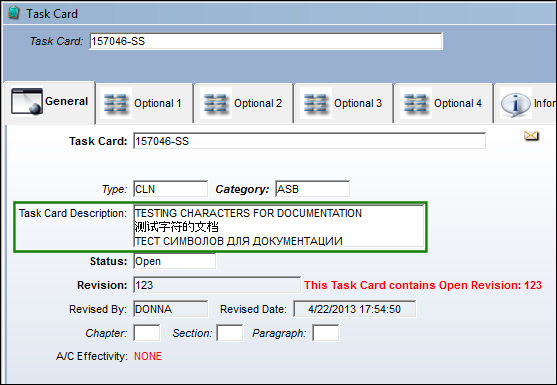Click 'This Task Card contains Open Revision: 123'
This screenshot has width=557, height=385.
(423, 285)
